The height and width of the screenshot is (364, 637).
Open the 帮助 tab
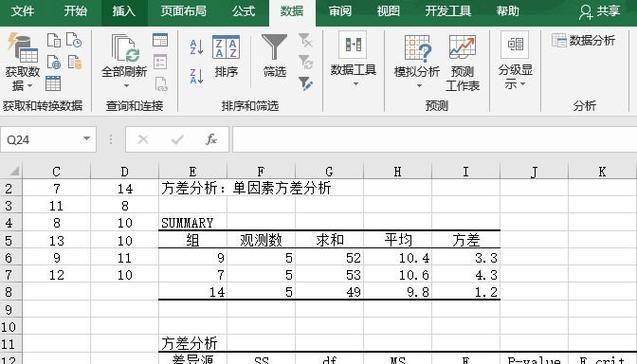[508, 11]
